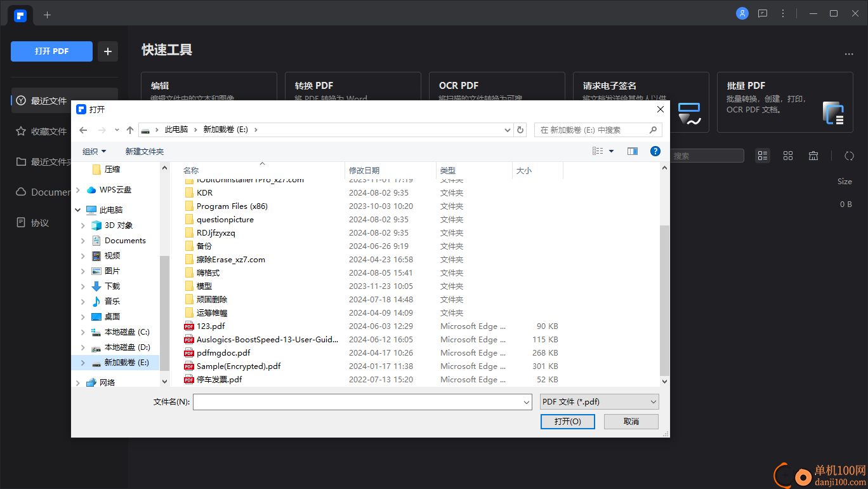Change the view layout icon in dialog
This screenshot has width=868, height=489.
[x=598, y=151]
